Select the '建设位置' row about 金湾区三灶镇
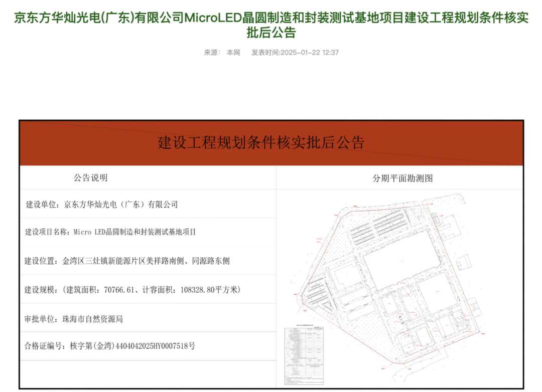 (x=148, y=261)
